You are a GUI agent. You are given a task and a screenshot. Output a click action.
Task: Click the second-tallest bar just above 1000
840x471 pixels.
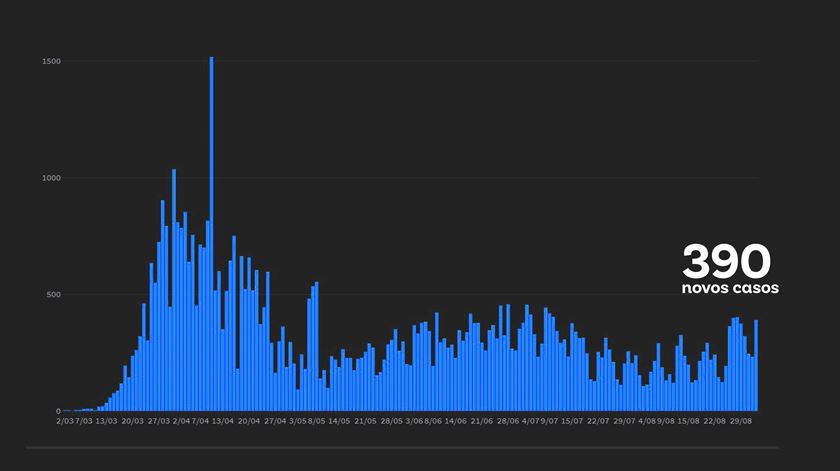point(173,290)
